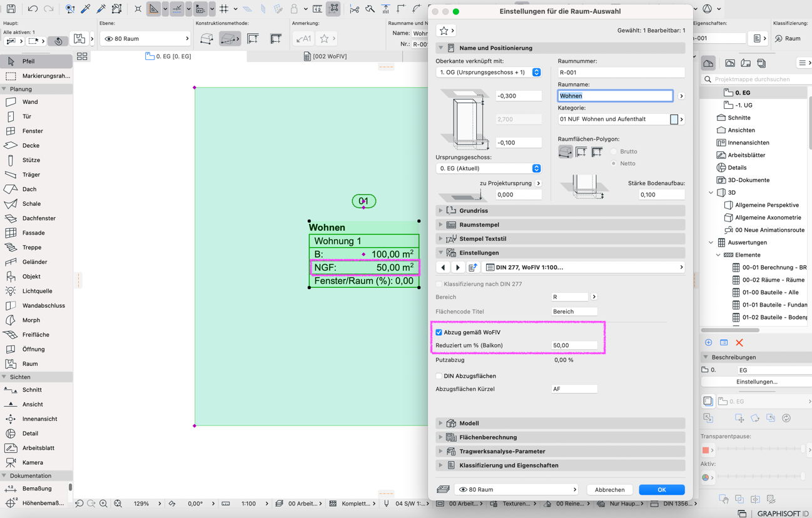Click OK to confirm settings
The image size is (812, 518).
tap(661, 490)
